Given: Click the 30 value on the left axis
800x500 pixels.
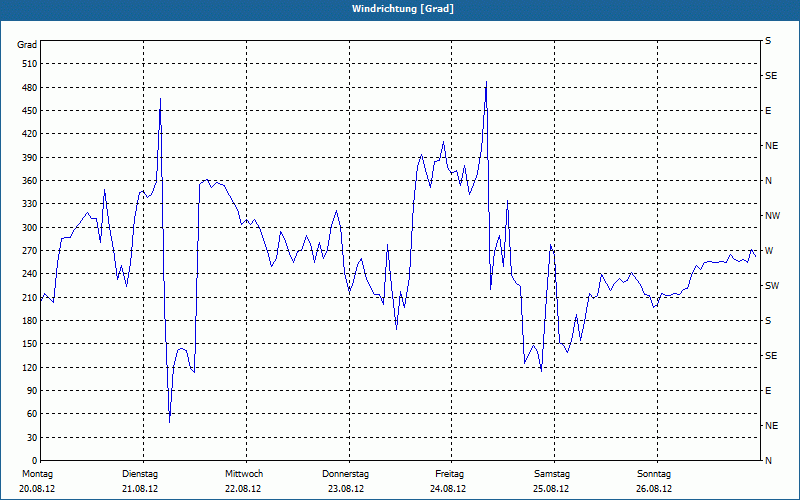Looking at the screenshot, I should tap(32, 438).
